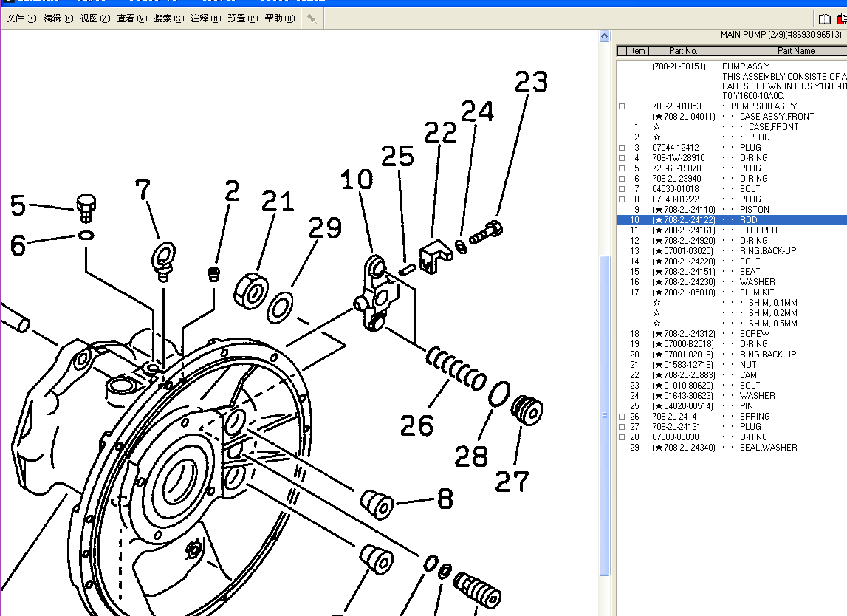Click the diagram vertical scrollbar thumb
The width and height of the screenshot is (847, 616).
coord(605,416)
